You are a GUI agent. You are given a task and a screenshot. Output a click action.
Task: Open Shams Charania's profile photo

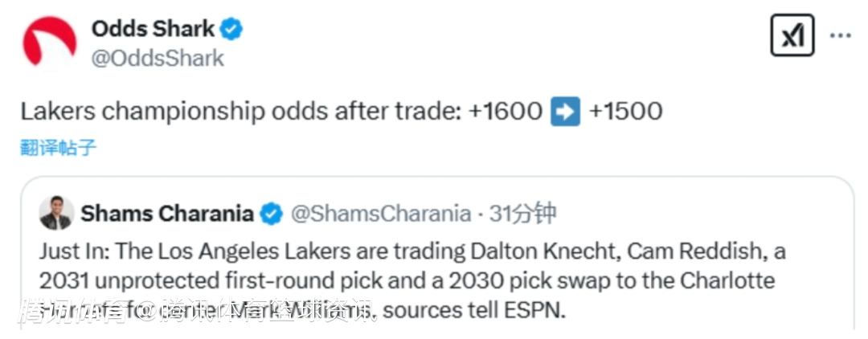tap(56, 213)
